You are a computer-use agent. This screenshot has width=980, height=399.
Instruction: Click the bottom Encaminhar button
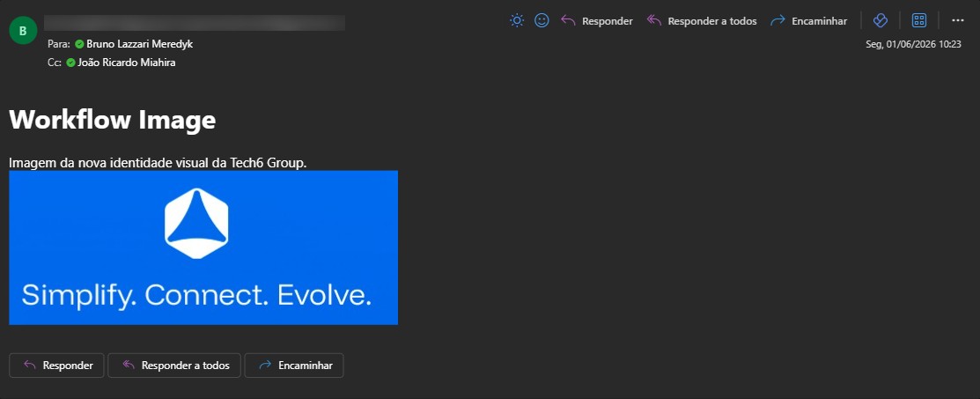(294, 366)
